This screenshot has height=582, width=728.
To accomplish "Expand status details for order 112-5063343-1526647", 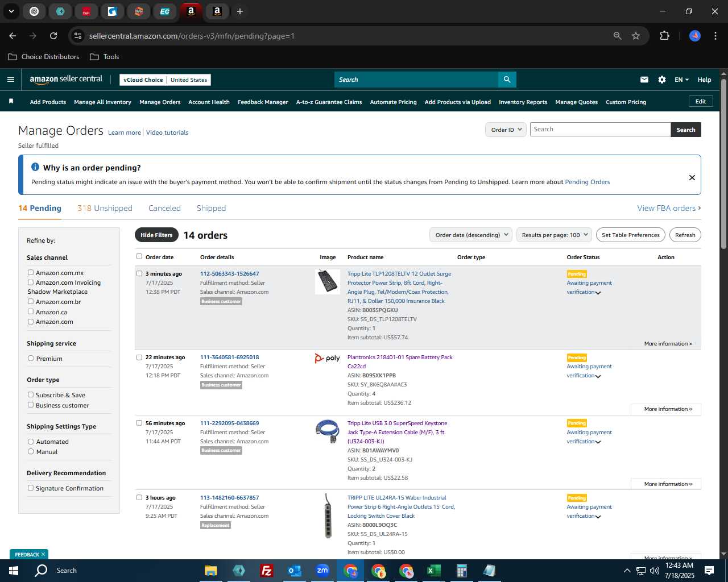I will coord(598,293).
